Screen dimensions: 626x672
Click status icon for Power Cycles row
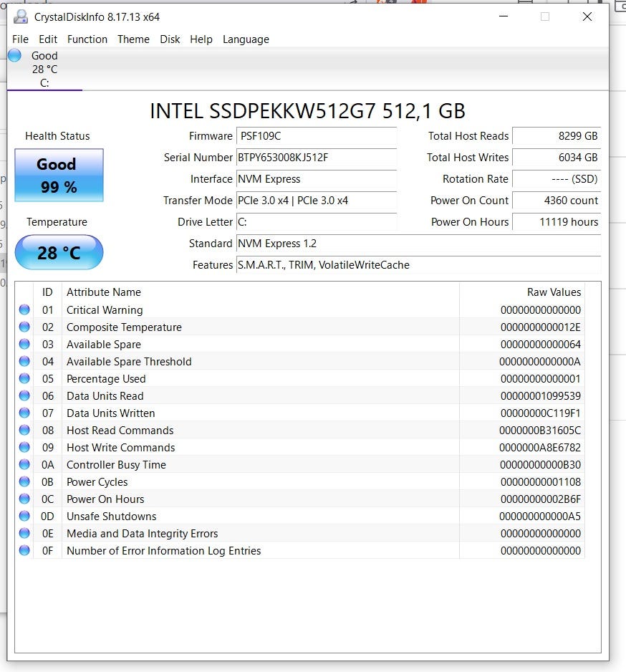tap(24, 481)
